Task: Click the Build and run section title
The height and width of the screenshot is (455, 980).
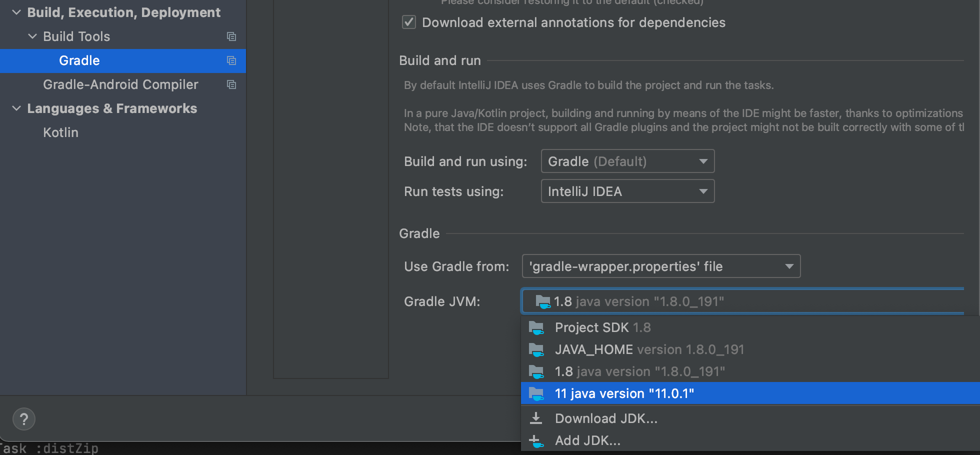Action: click(440, 60)
